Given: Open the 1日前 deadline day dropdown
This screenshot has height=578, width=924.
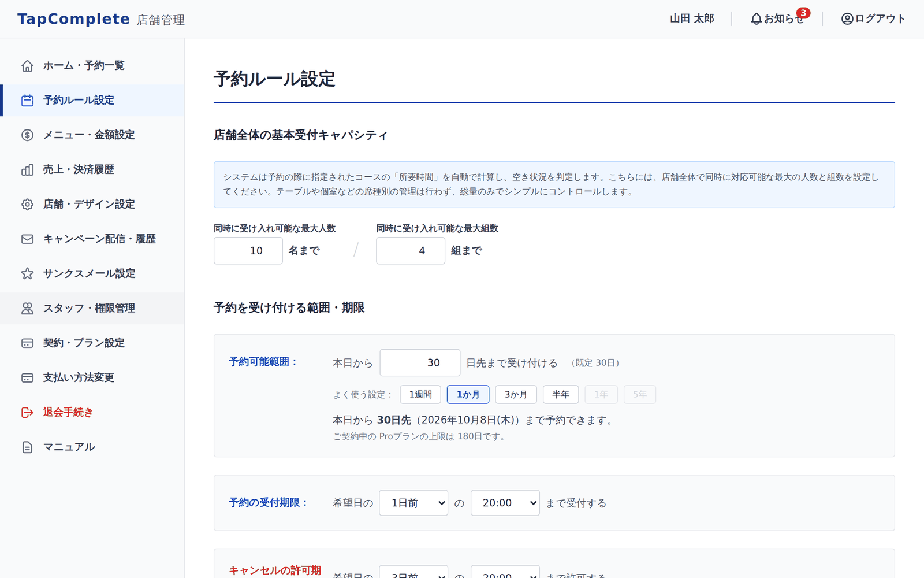Looking at the screenshot, I should [x=413, y=503].
